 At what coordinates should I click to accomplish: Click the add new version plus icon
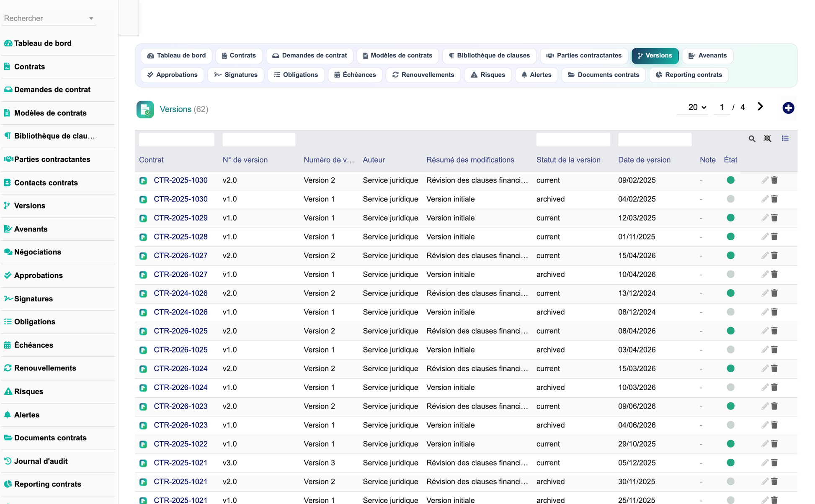click(788, 108)
